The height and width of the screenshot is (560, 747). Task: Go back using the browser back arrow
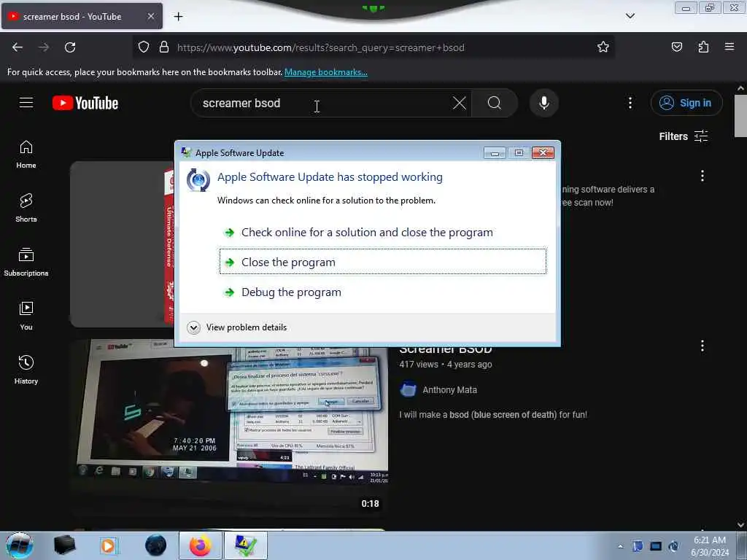click(x=18, y=47)
